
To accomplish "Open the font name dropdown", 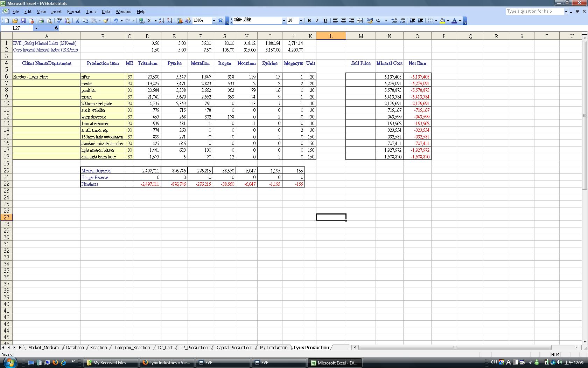I will pos(284,21).
